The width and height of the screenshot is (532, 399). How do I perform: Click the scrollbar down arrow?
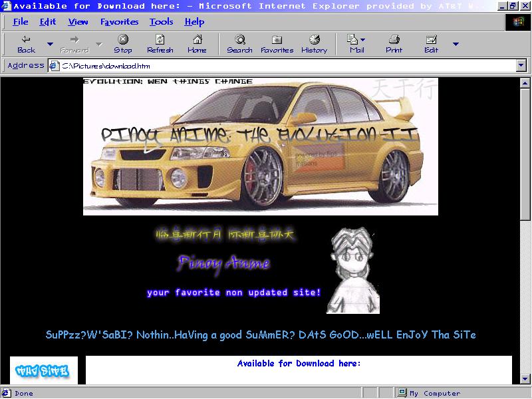(x=525, y=378)
